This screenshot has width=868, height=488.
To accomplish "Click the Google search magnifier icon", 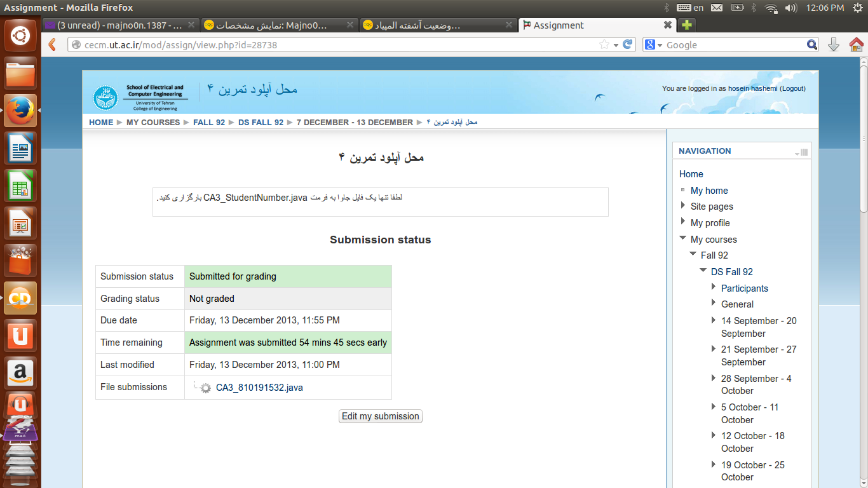I will (811, 44).
